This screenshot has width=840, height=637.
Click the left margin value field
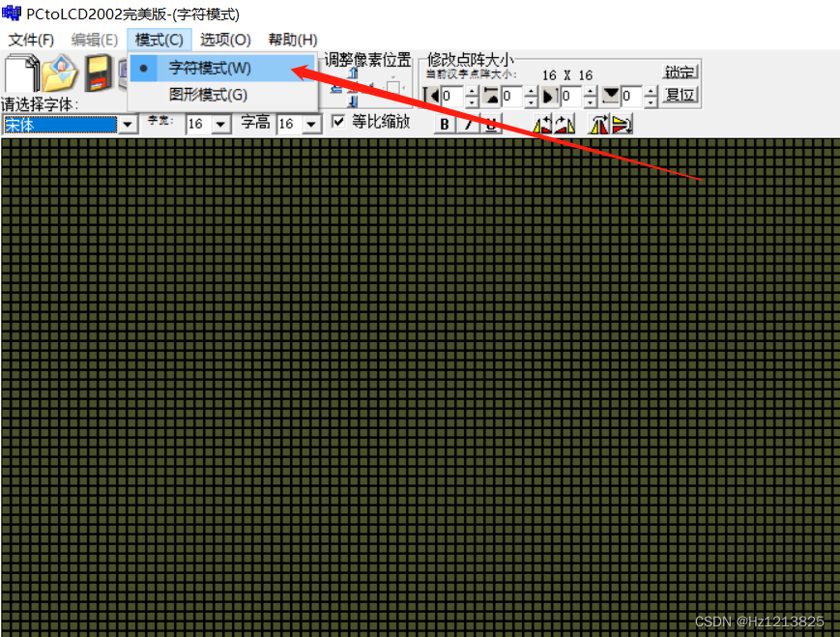click(452, 97)
